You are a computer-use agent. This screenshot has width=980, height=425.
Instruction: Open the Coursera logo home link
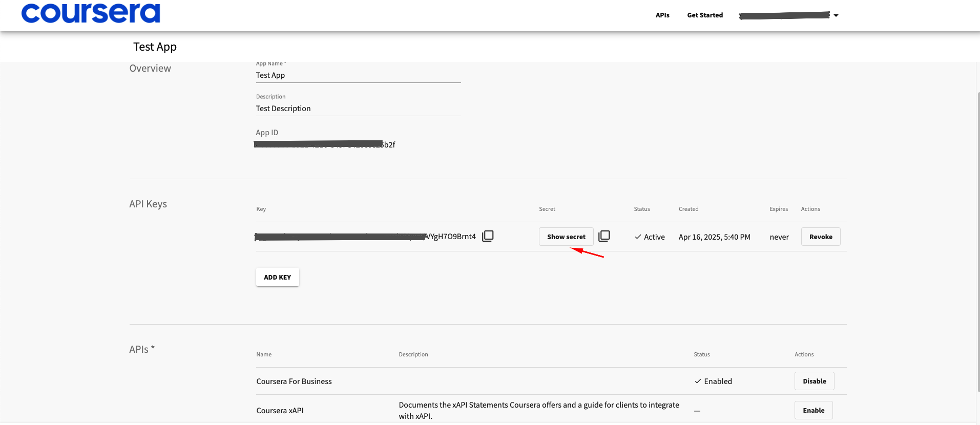(x=91, y=13)
